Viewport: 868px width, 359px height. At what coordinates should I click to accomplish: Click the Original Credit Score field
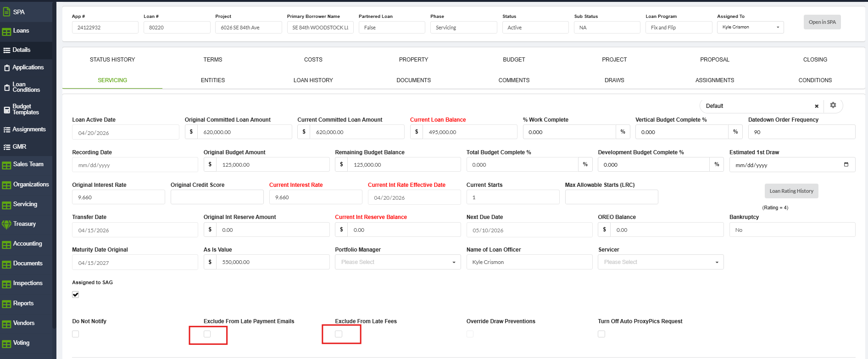point(217,197)
